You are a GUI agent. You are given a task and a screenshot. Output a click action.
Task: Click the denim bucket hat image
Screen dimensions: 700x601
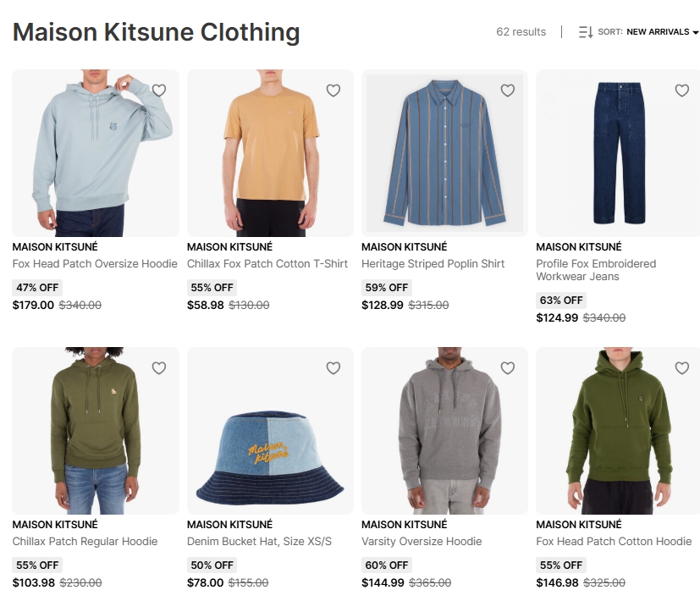click(x=270, y=431)
